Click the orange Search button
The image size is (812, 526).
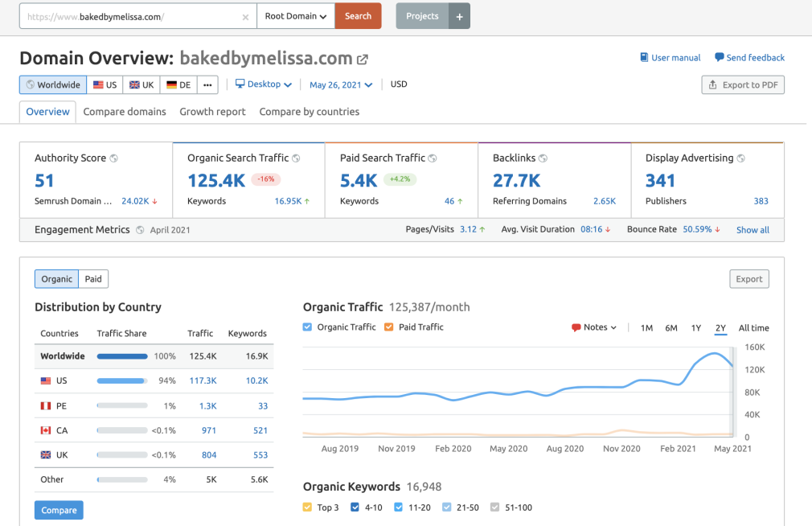pyautogui.click(x=358, y=16)
